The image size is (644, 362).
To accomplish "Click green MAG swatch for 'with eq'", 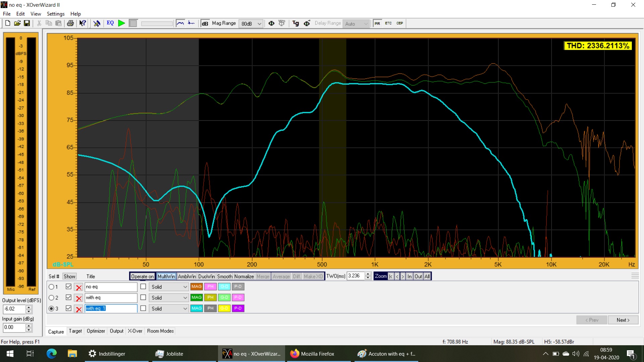I will (x=197, y=297).
